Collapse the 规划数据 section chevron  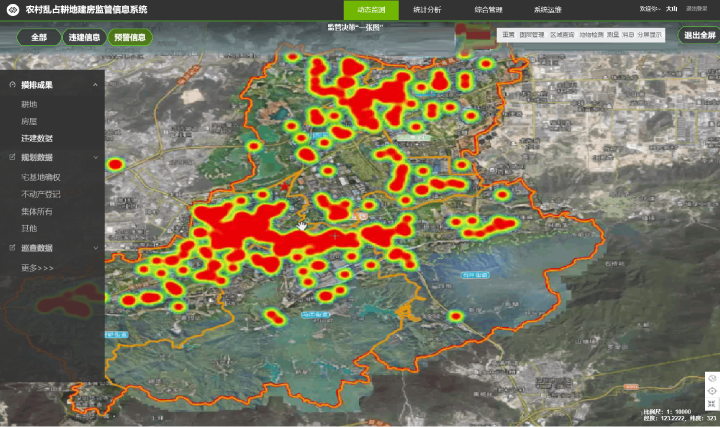95,157
